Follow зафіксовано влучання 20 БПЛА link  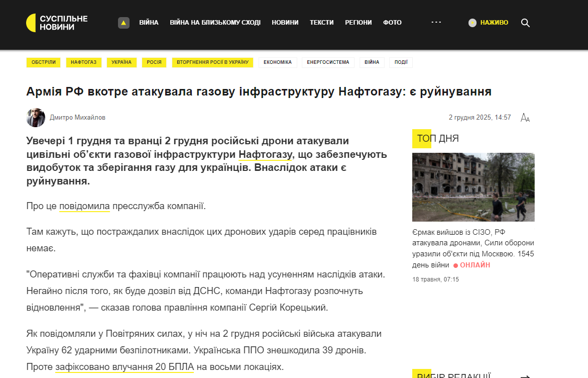125,367
